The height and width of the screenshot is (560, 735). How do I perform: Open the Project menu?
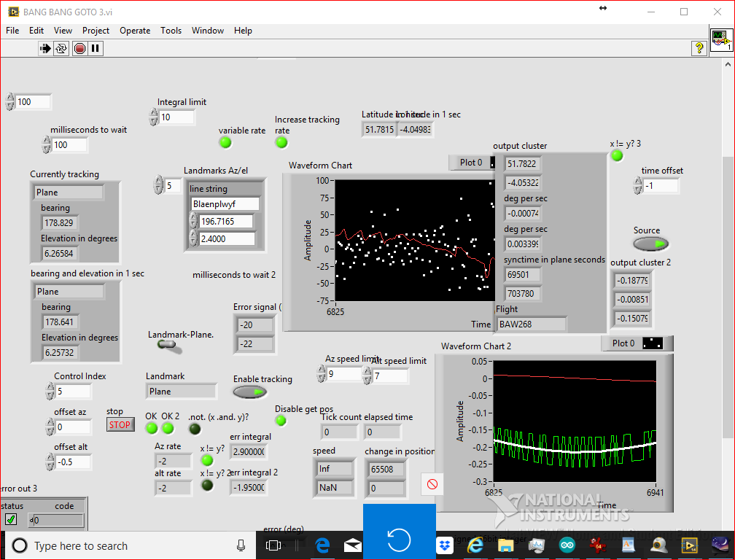point(96,31)
